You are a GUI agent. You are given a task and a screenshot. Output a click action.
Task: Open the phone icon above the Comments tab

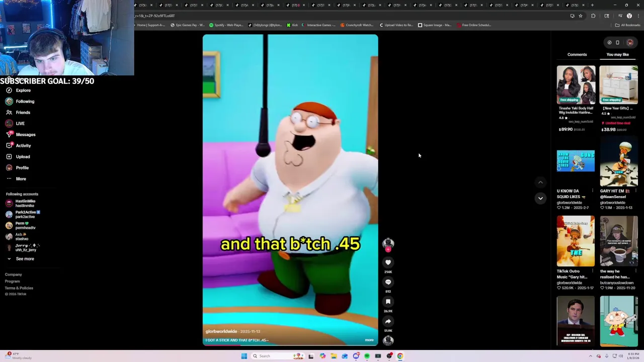pyautogui.click(x=617, y=42)
